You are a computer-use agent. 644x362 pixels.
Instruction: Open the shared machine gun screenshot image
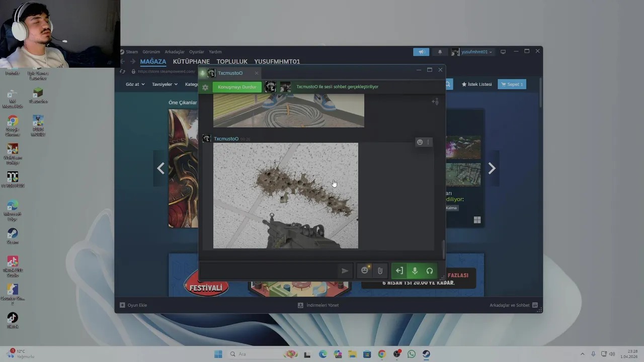286,196
